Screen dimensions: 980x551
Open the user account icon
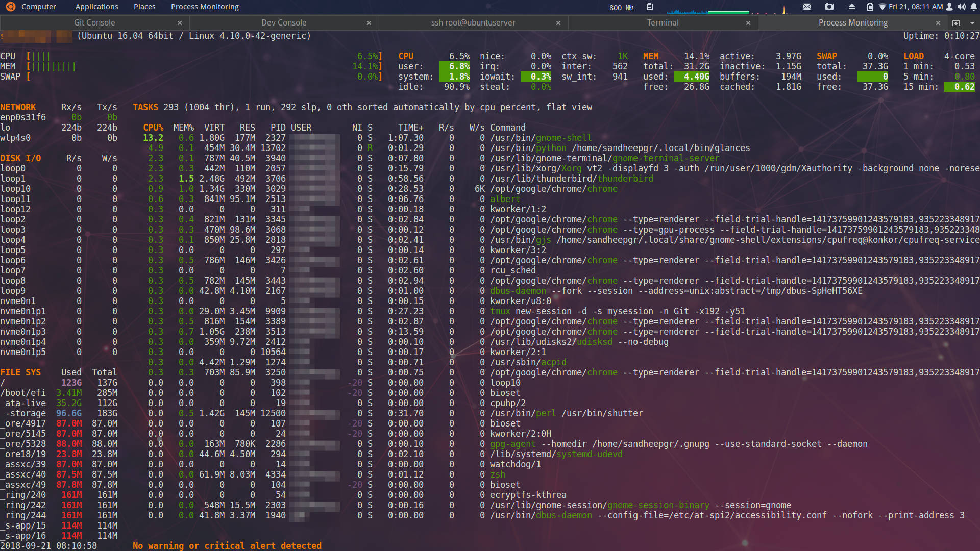click(949, 7)
